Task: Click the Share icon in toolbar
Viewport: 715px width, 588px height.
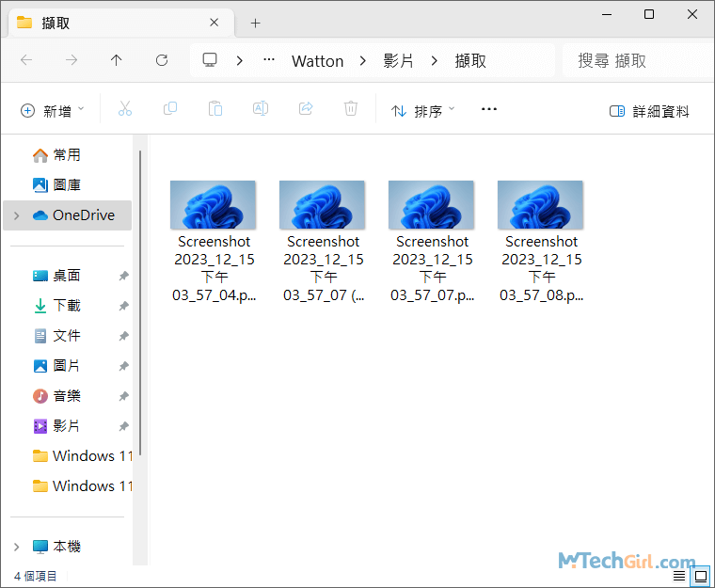Action: [x=306, y=110]
